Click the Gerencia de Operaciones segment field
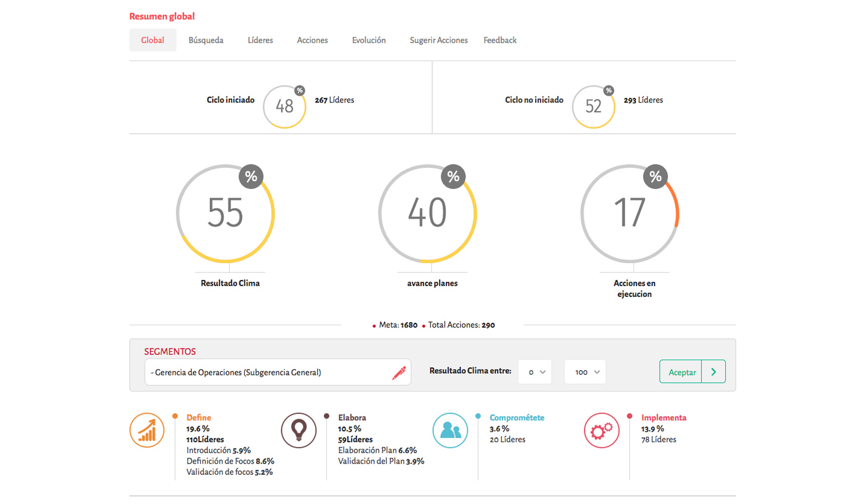The image size is (865, 504). (x=278, y=372)
